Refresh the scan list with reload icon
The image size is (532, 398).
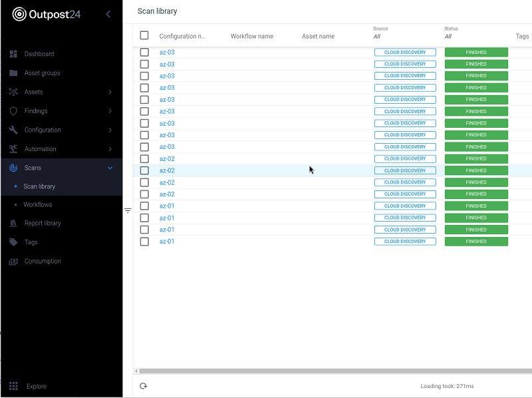[143, 386]
